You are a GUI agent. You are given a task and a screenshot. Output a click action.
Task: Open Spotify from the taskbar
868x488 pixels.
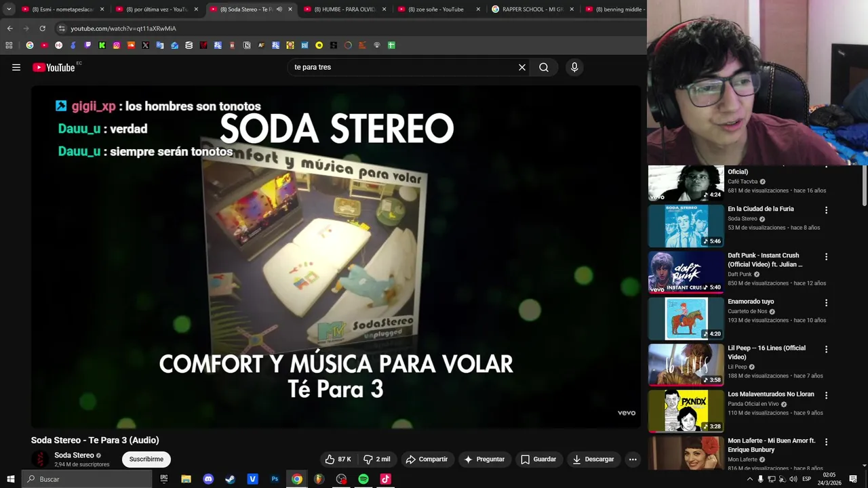coord(363,479)
